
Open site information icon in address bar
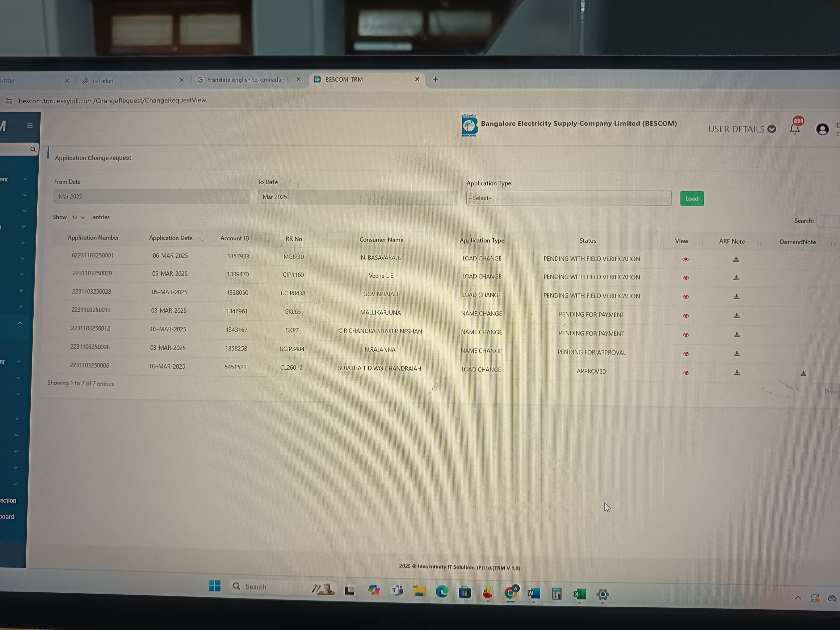9,101
